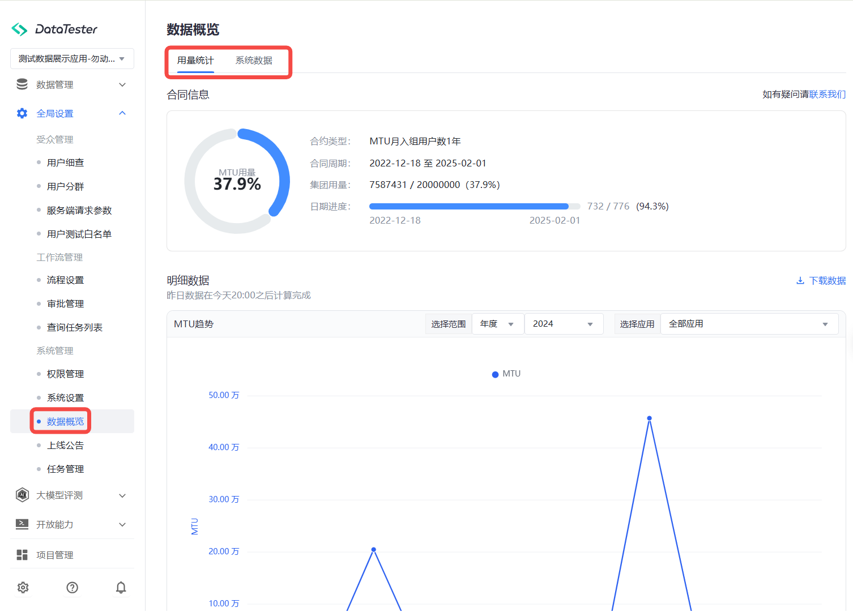Image resolution: width=853 pixels, height=616 pixels.
Task: Open the 2024 year dropdown
Action: click(564, 324)
